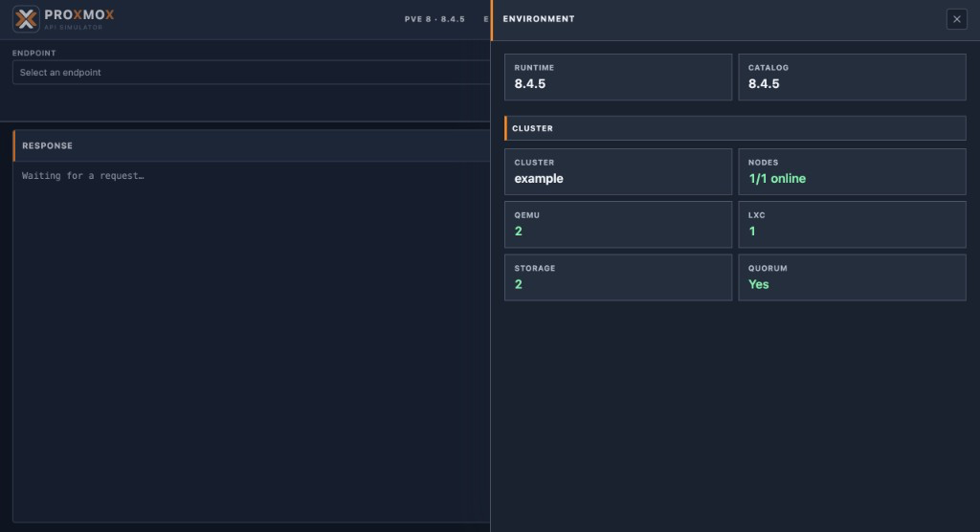Click the 'Waiting for a request…' text
The height and width of the screenshot is (532, 980).
pyautogui.click(x=83, y=176)
